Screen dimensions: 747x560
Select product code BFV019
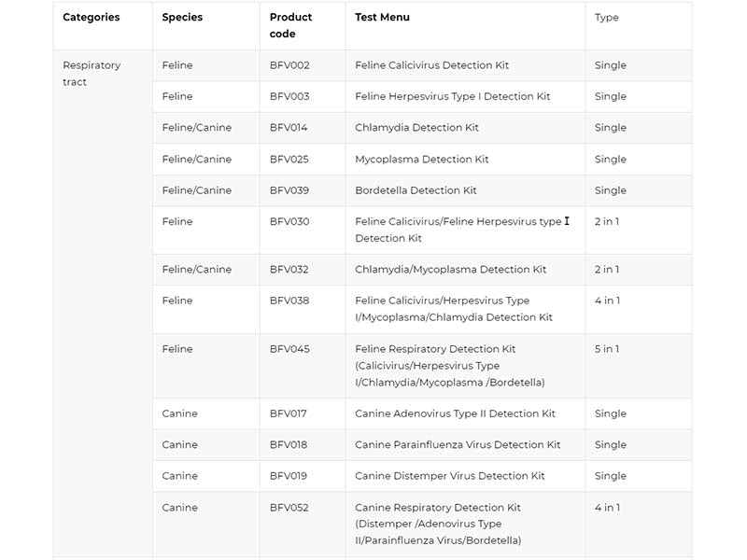[289, 476]
